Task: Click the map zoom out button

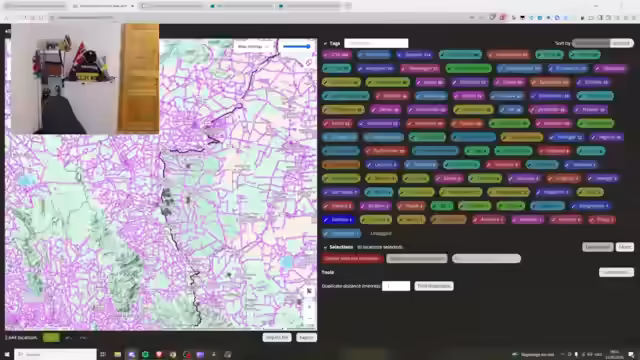Action: click(x=309, y=318)
